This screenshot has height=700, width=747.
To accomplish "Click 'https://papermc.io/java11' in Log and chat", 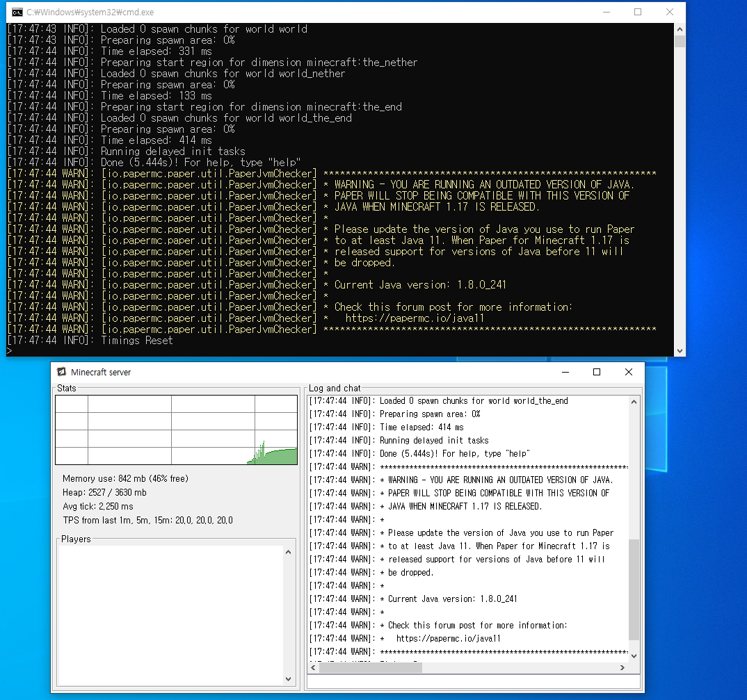I will tap(449, 639).
